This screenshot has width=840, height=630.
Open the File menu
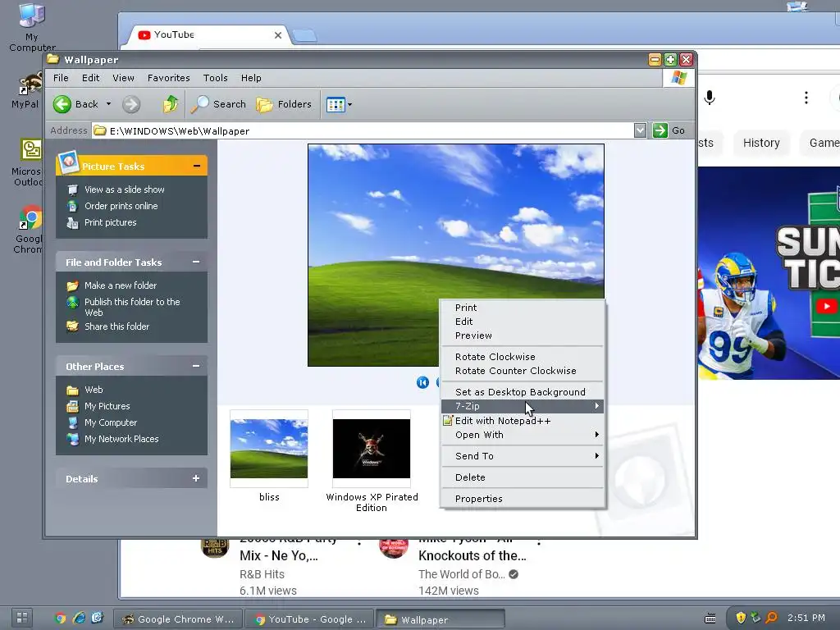tap(61, 78)
